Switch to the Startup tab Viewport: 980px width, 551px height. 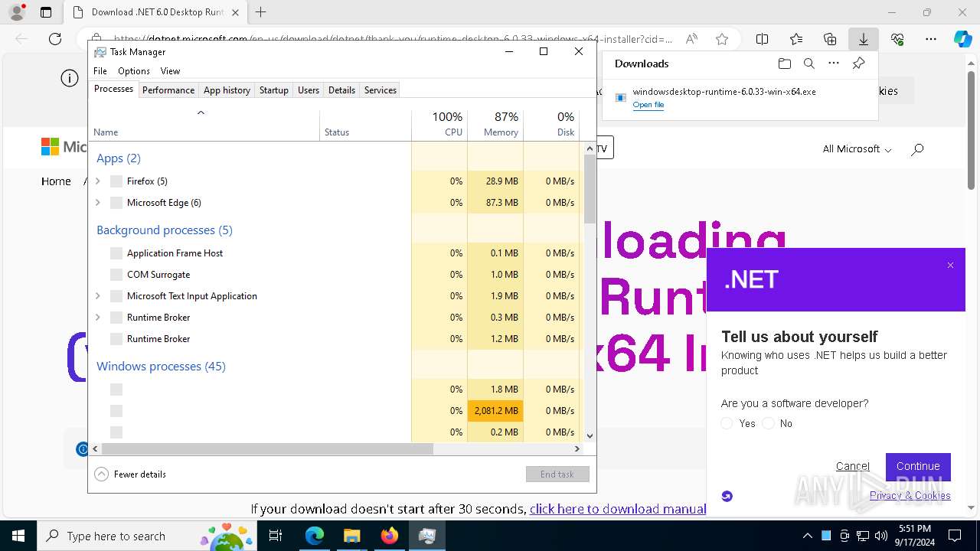273,90
